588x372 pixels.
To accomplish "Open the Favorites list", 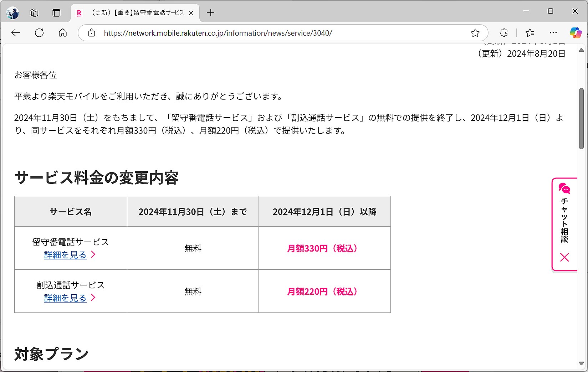I will [x=530, y=33].
